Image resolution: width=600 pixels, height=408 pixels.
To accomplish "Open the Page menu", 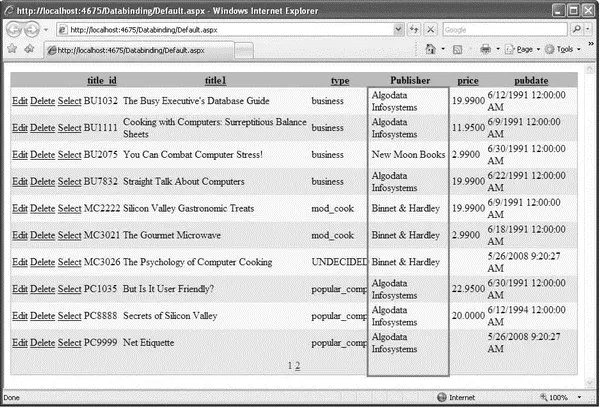I will click(x=523, y=49).
